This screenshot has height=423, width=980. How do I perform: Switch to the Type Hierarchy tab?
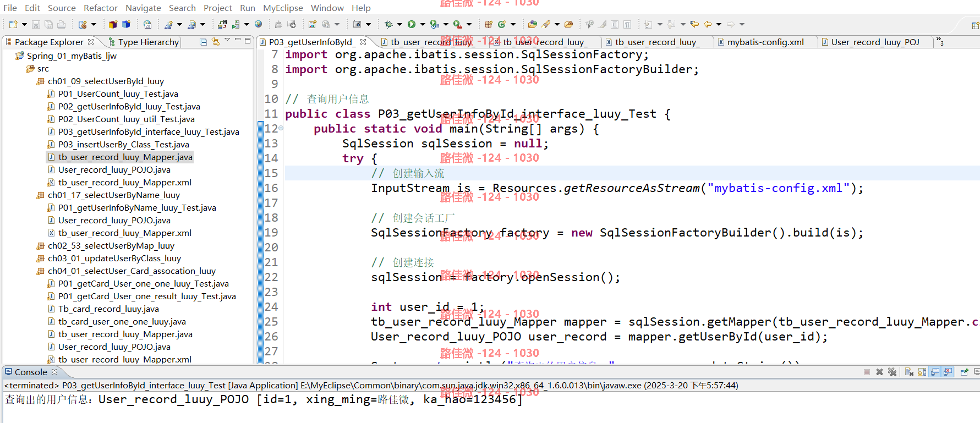point(144,42)
